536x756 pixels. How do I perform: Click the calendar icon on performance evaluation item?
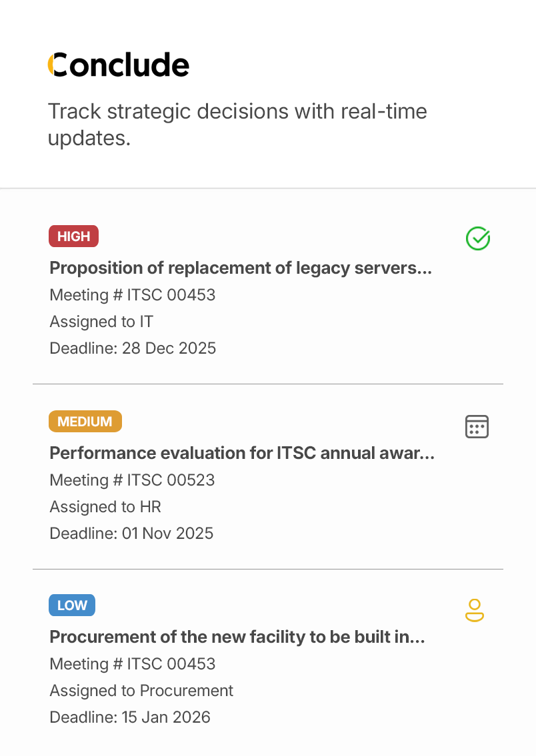[x=477, y=427]
